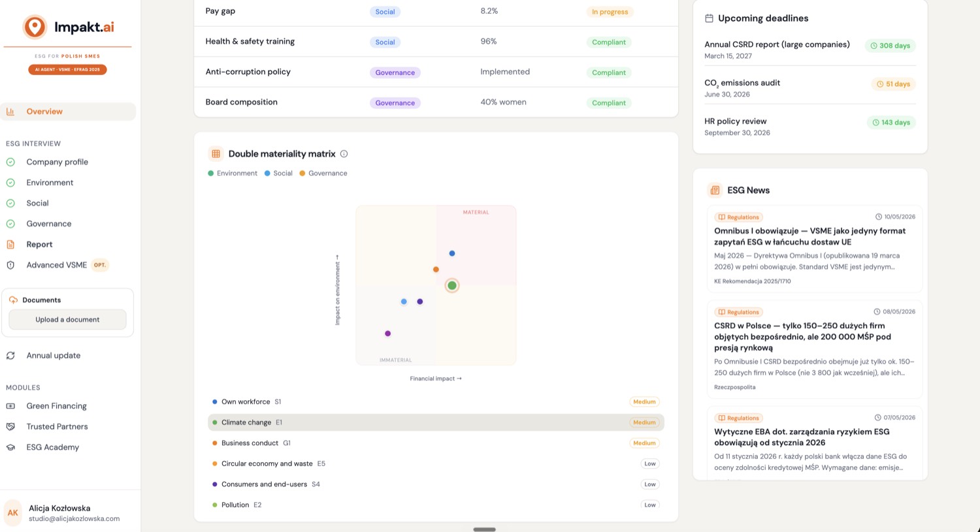Click the shield icon for Advanced VSME
980x532 pixels.
pos(10,265)
